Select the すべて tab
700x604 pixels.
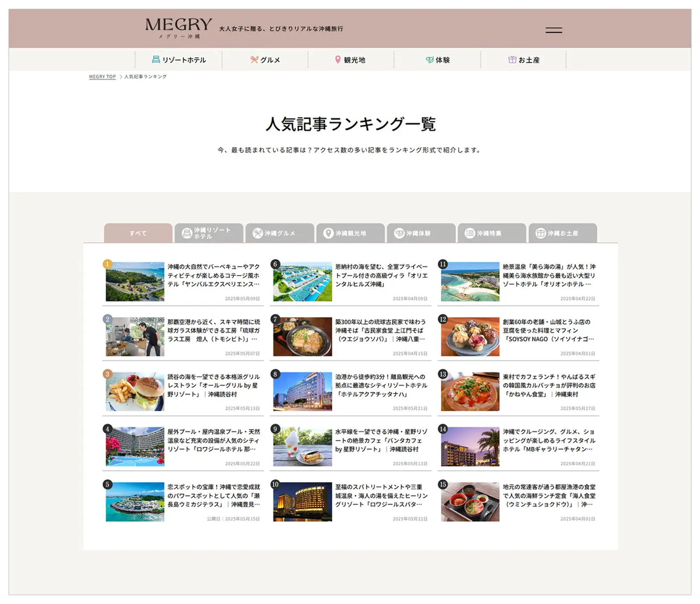[x=138, y=233]
